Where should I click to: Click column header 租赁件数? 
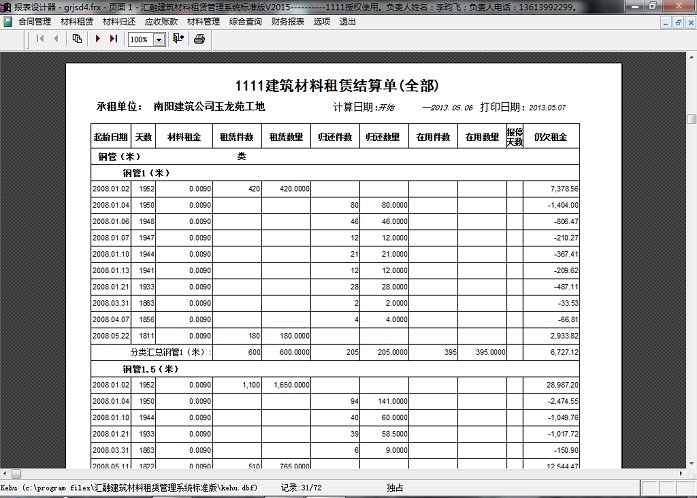pyautogui.click(x=237, y=137)
